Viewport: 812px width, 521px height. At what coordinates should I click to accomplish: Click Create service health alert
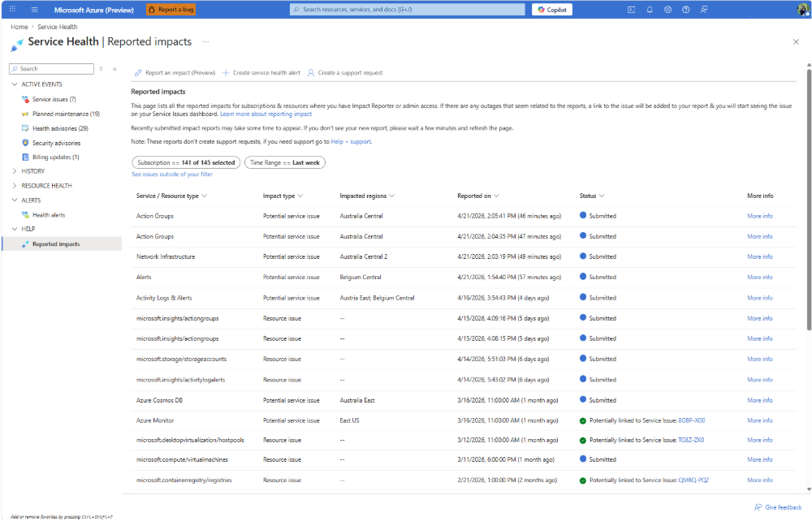[x=261, y=73]
